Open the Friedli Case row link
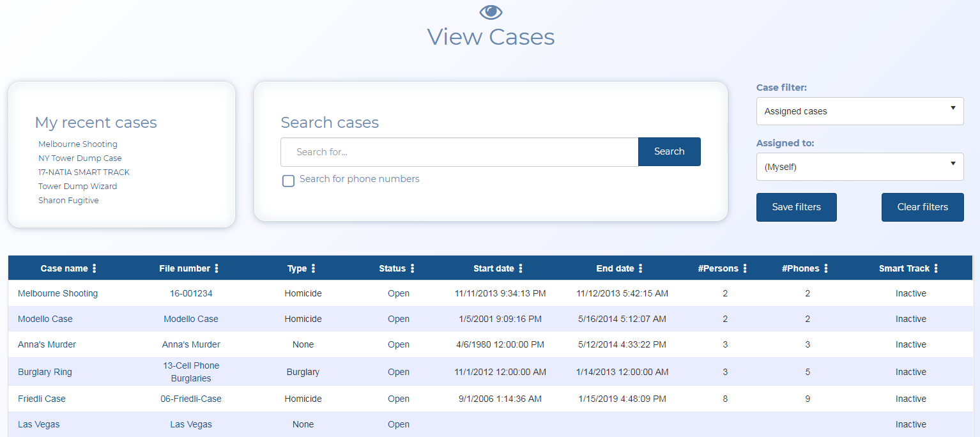The height and width of the screenshot is (437, 980). coord(42,399)
